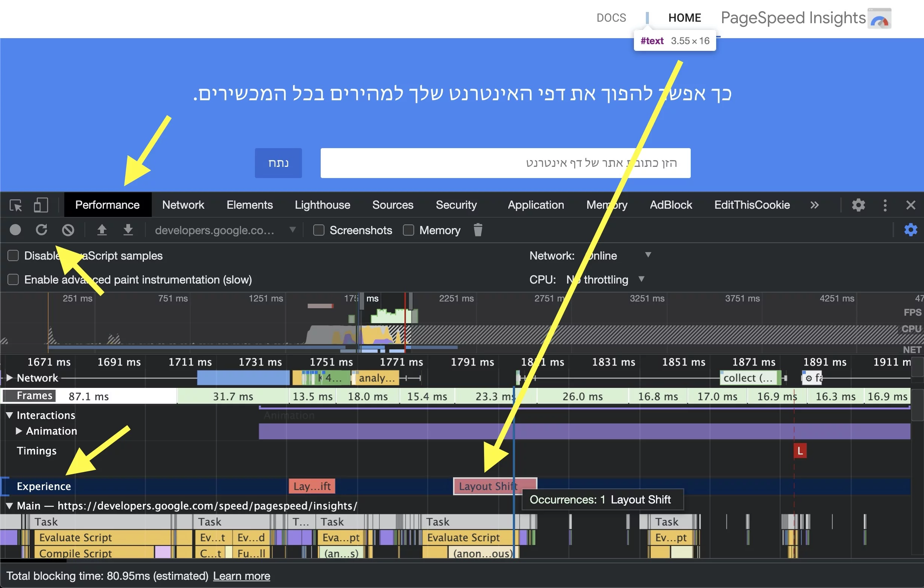Click the purple Animation interaction bar
This screenshot has width=924, height=588.
584,431
